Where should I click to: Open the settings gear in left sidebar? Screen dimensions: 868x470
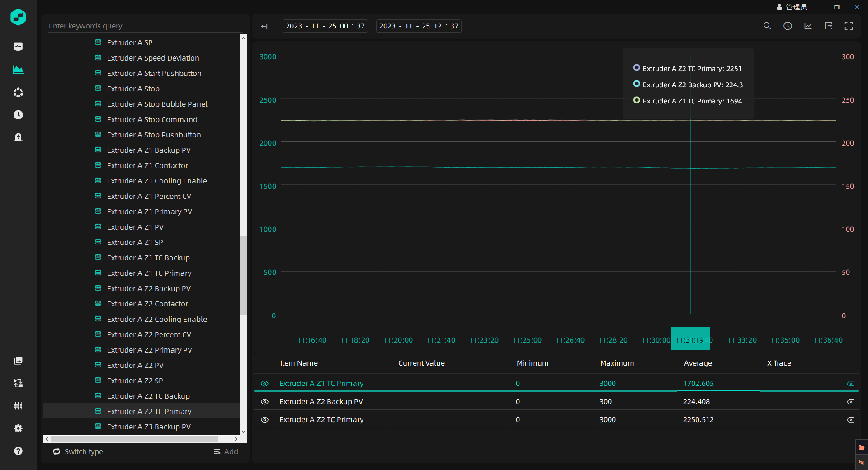tap(18, 428)
